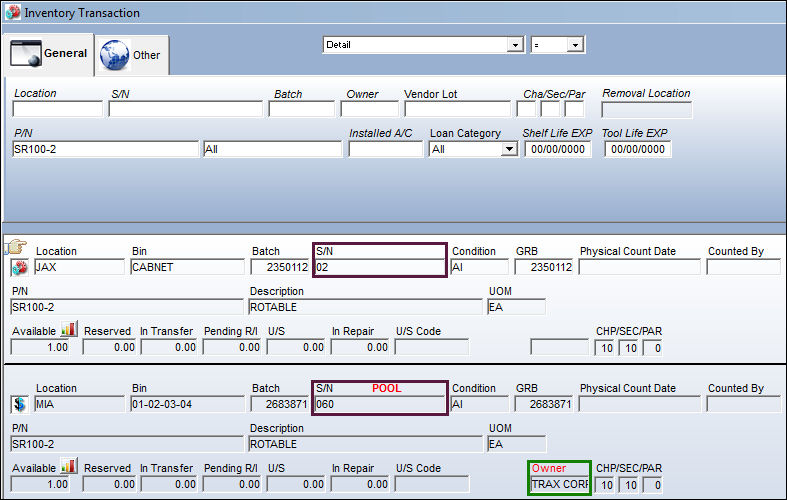The height and width of the screenshot is (500, 787).
Task: Click the window icon on the General tab
Action: click(x=26, y=53)
